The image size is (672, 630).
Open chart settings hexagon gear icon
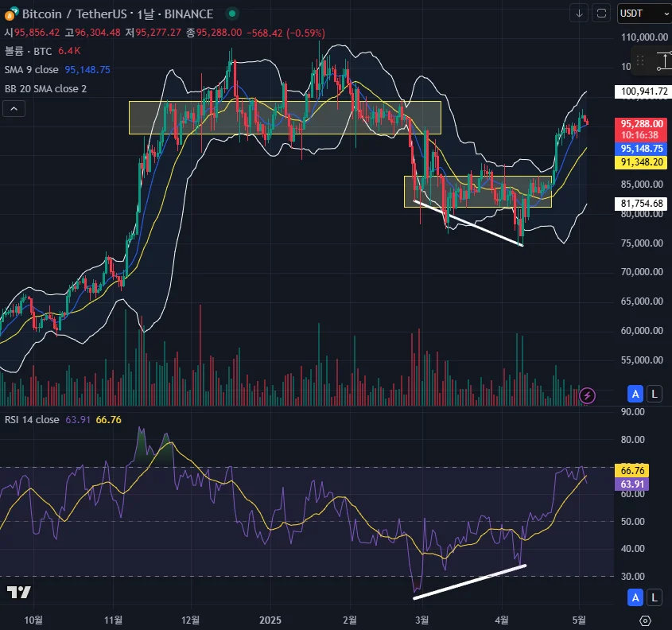(x=645, y=620)
